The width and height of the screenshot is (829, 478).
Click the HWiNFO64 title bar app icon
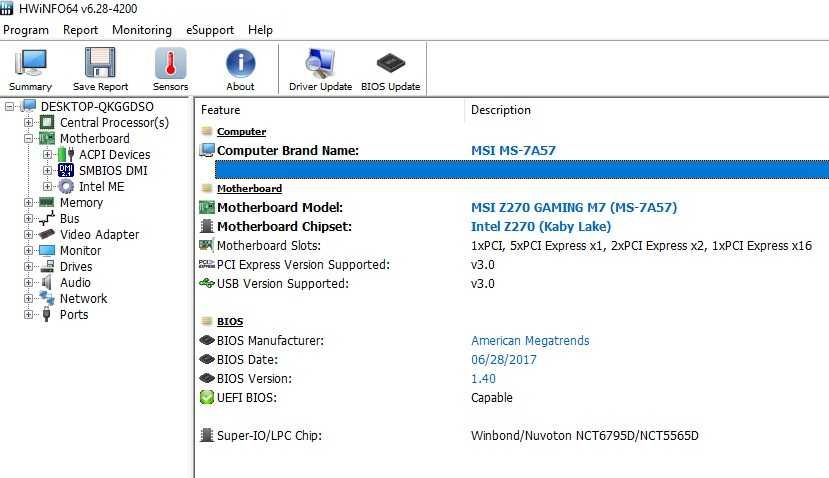pos(6,8)
